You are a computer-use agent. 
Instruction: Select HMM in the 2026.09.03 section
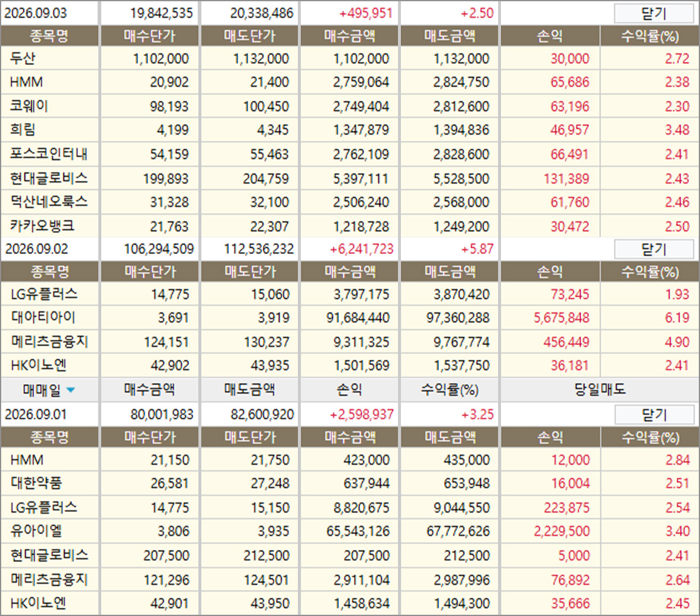(26, 82)
